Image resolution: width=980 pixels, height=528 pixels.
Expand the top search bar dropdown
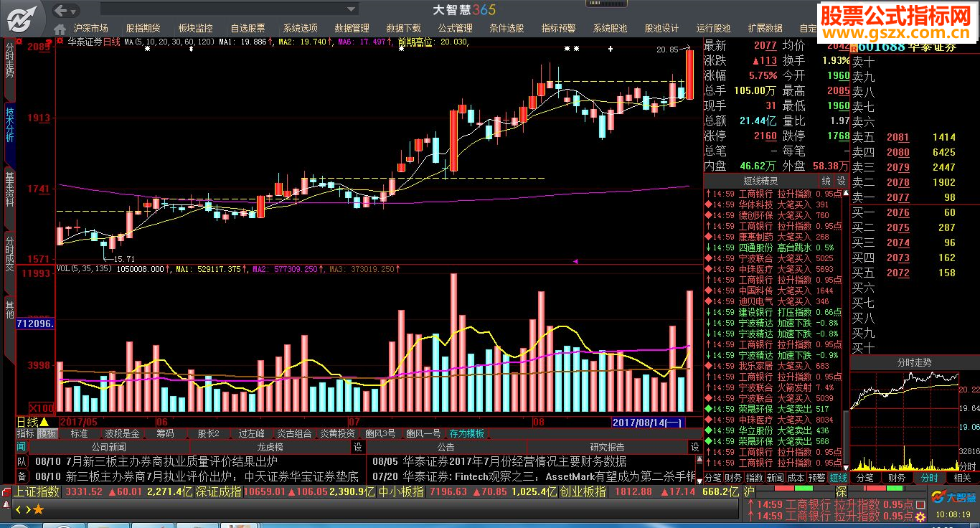pyautogui.click(x=352, y=10)
